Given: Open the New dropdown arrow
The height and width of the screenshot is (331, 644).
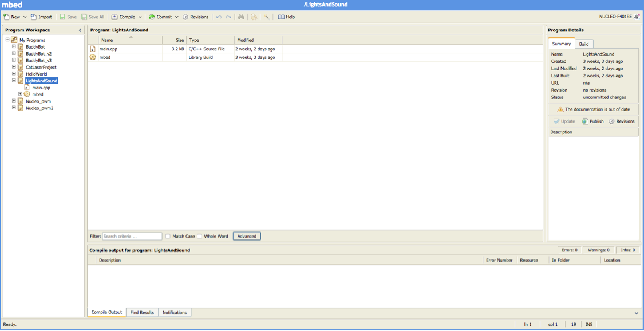Looking at the screenshot, I should tap(25, 17).
